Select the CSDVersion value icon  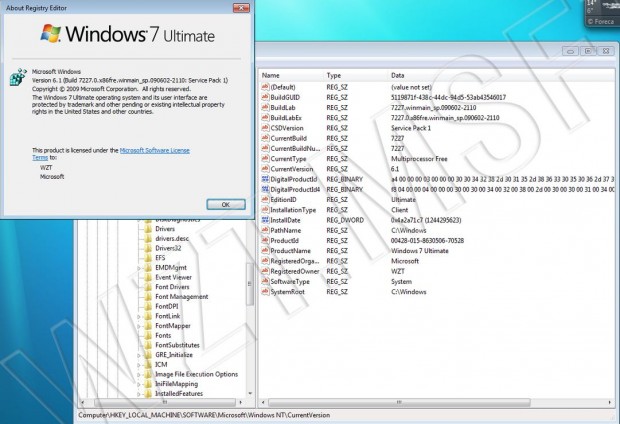tap(265, 128)
